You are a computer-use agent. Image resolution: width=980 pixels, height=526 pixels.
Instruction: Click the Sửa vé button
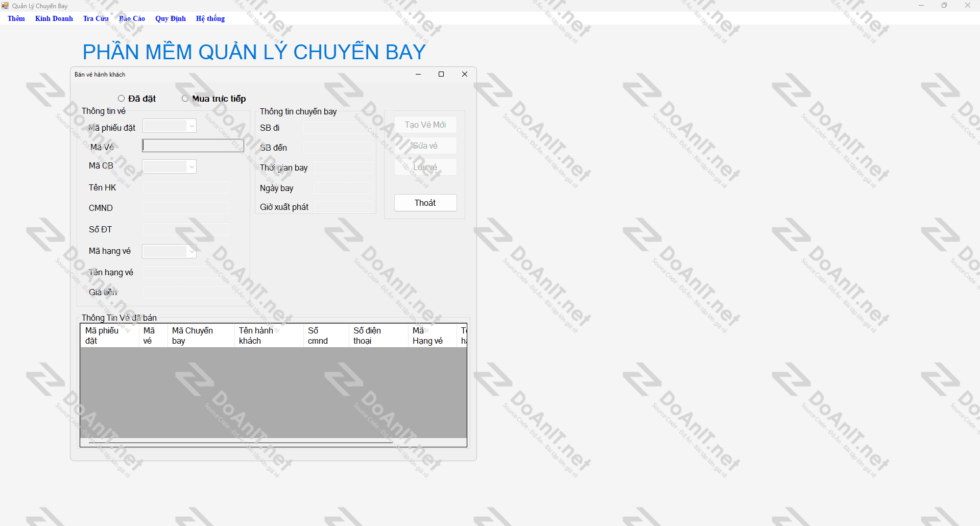tap(425, 146)
